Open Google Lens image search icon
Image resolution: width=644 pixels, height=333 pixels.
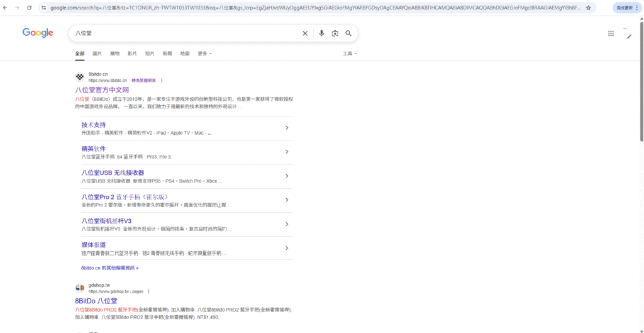point(335,33)
